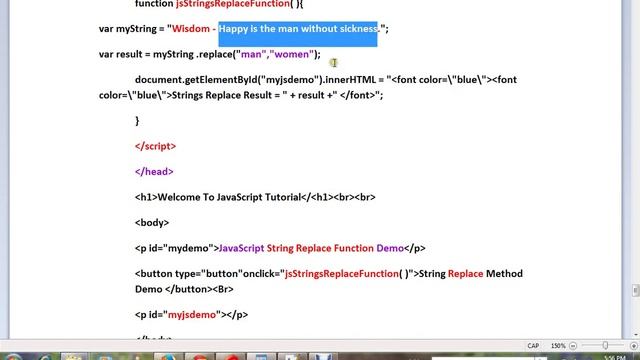Click '<p id="mydemo">' tag text
This screenshot has height=360, width=640.
177,249
